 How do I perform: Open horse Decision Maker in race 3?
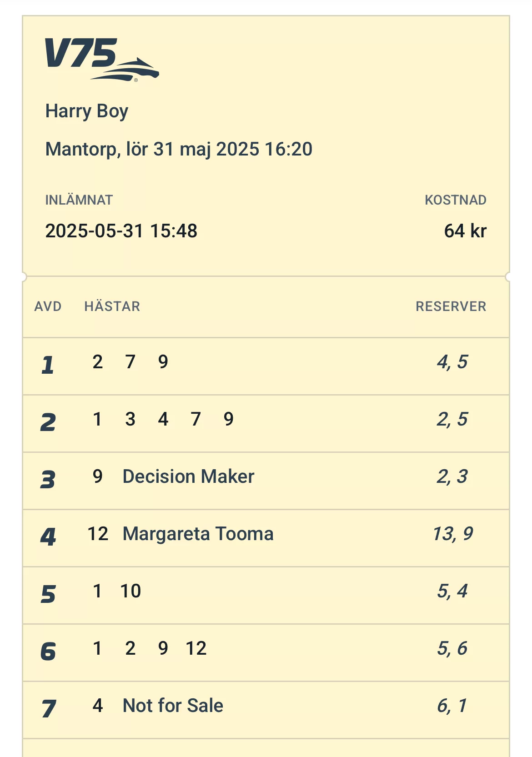click(188, 476)
